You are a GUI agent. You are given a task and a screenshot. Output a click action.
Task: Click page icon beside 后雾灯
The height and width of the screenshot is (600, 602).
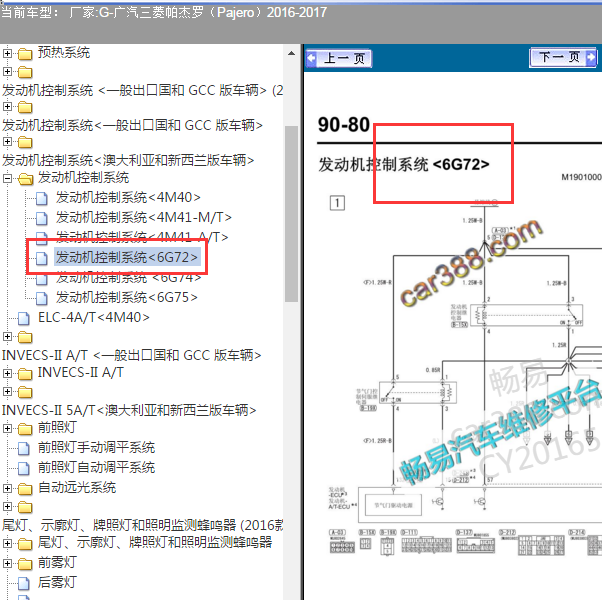[24, 583]
